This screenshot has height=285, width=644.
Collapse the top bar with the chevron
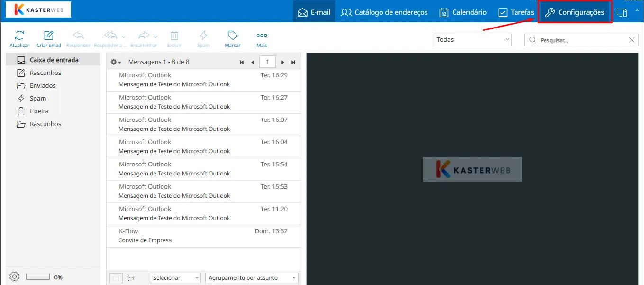[x=637, y=11]
